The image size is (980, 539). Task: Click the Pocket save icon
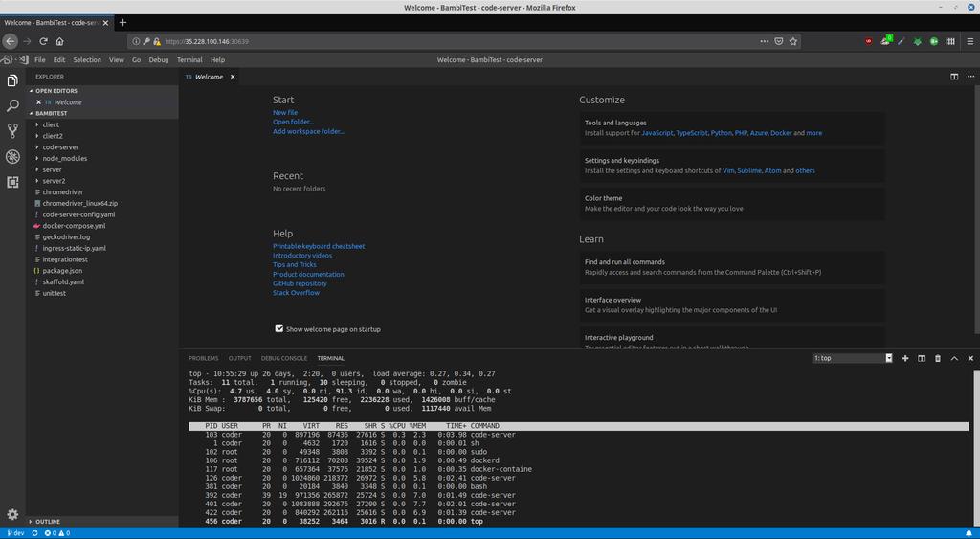(x=779, y=41)
